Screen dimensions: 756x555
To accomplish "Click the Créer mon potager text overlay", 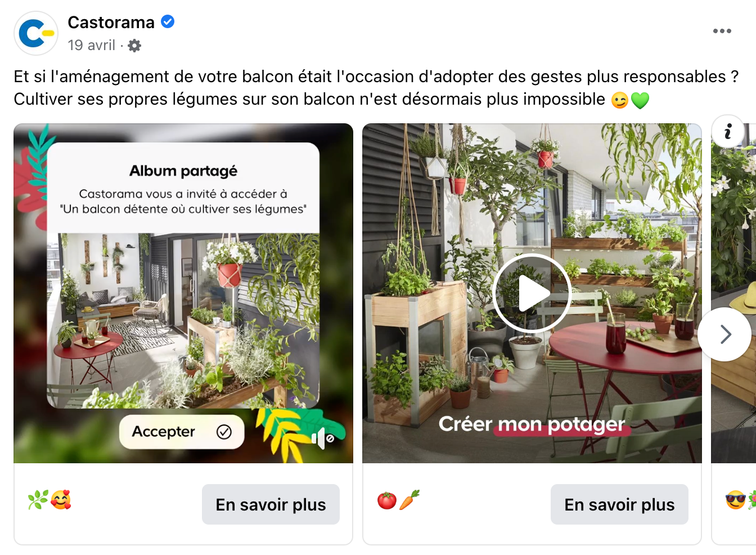I will coord(532,424).
